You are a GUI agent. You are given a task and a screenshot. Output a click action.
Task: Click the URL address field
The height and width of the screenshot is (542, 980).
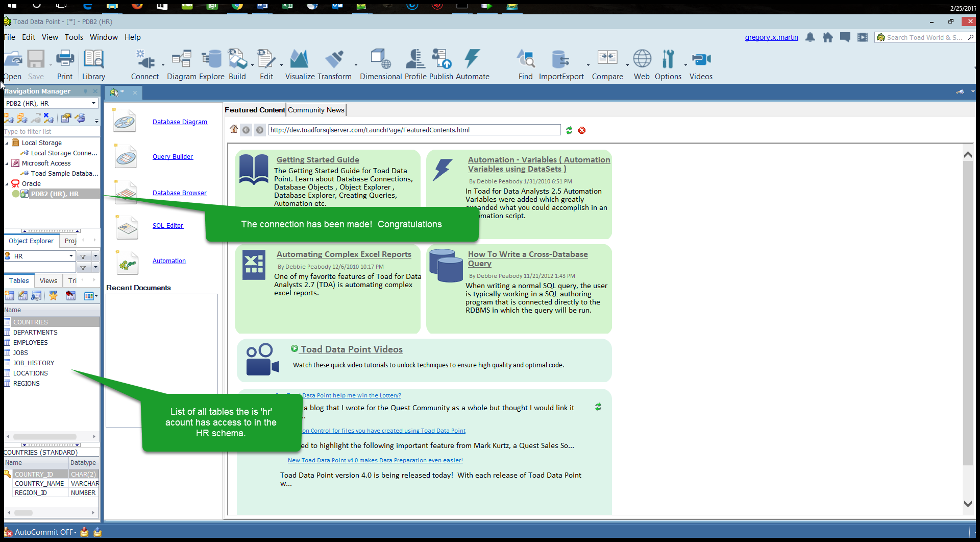coord(414,130)
